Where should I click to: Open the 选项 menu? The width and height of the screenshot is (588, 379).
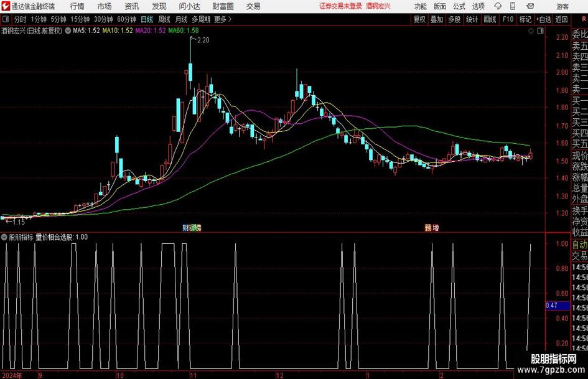pyautogui.click(x=478, y=6)
